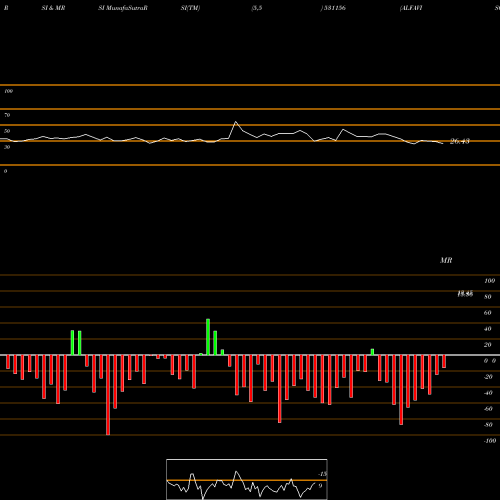Click the 'SI & MR' header text
Screen dimensions: 500x500
point(53,8)
